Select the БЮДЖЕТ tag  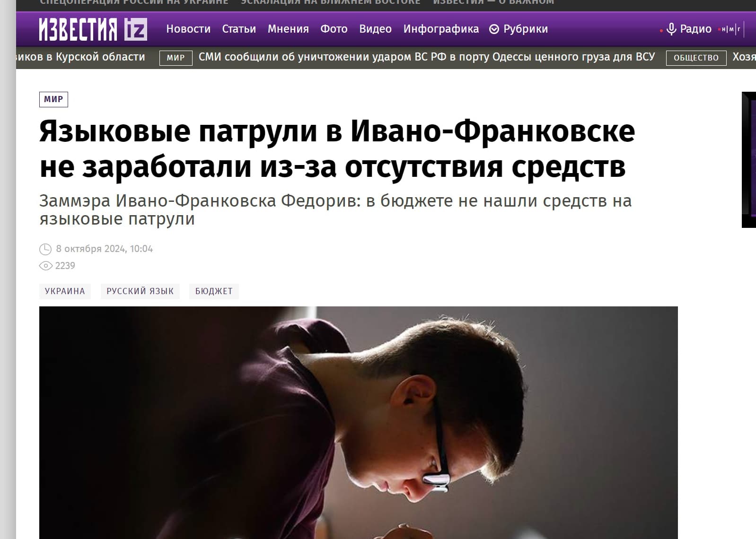pyautogui.click(x=214, y=291)
